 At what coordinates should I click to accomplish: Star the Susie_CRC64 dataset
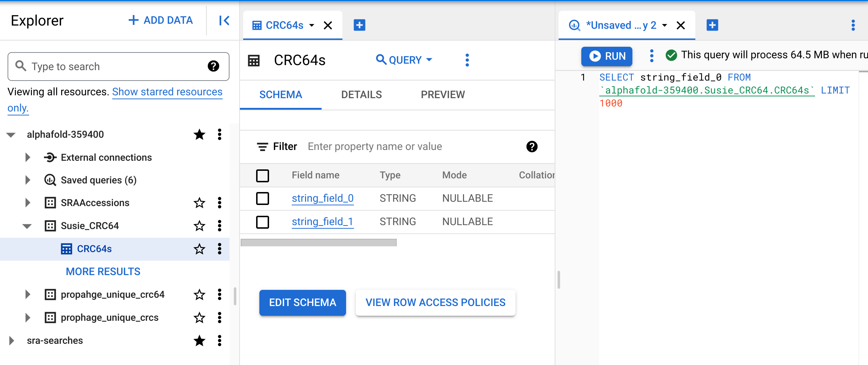tap(199, 226)
